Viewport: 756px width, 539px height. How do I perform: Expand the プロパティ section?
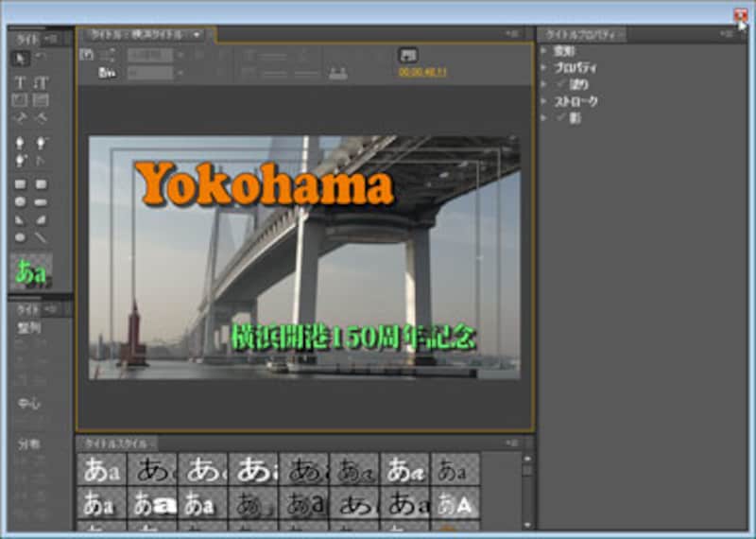(544, 68)
